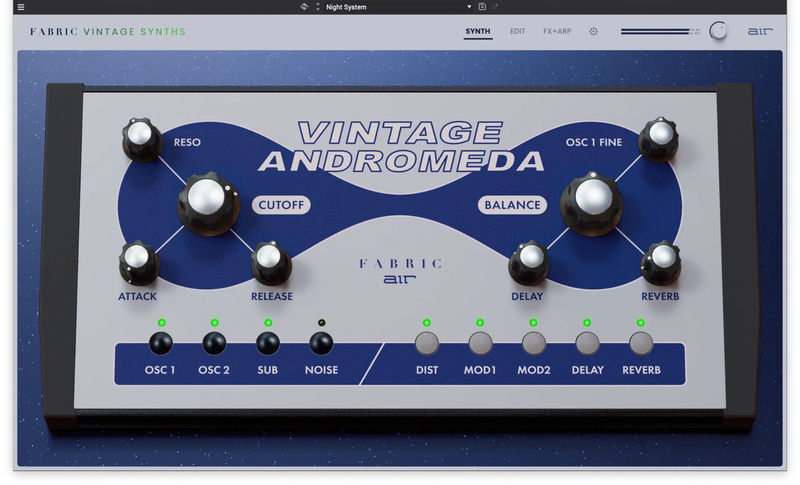Viewport: 800px width, 485px height.
Task: Expand preset list using dropdown arrow
Action: 469,7
